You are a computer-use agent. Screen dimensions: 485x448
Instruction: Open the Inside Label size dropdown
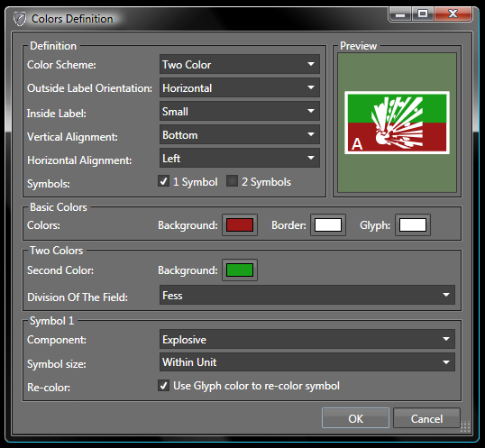240,111
